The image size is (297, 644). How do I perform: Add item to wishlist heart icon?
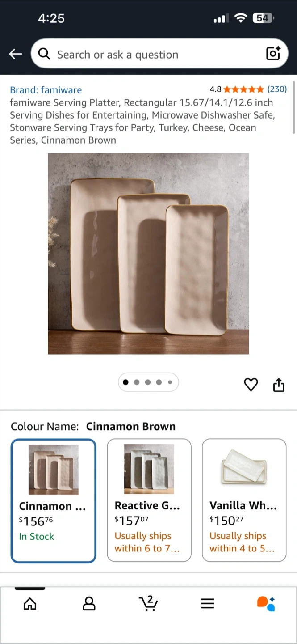point(251,385)
